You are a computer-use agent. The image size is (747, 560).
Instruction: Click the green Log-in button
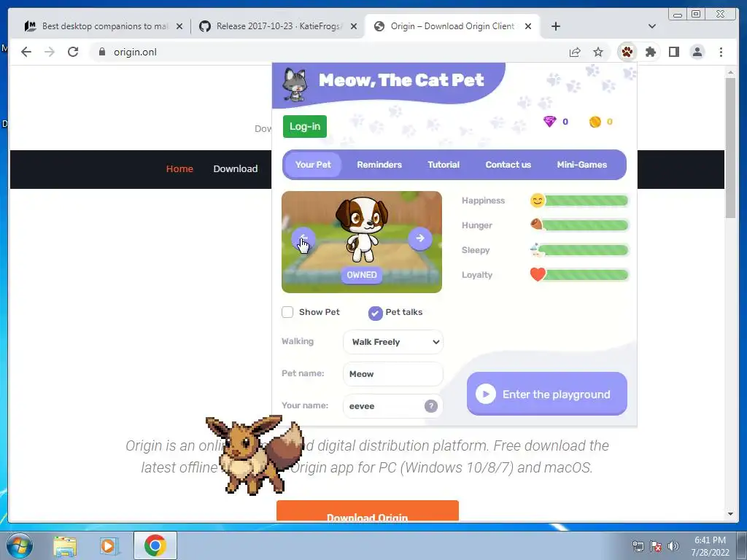pyautogui.click(x=305, y=126)
